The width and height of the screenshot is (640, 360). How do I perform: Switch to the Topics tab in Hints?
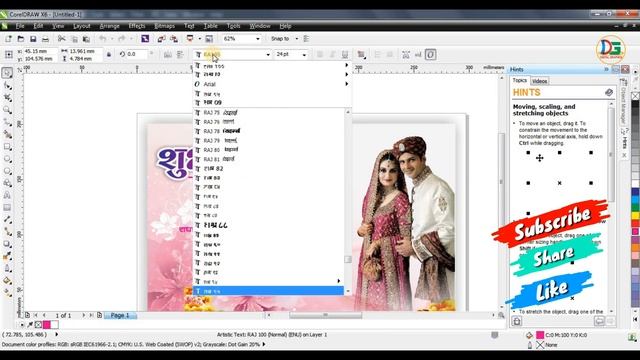click(520, 80)
